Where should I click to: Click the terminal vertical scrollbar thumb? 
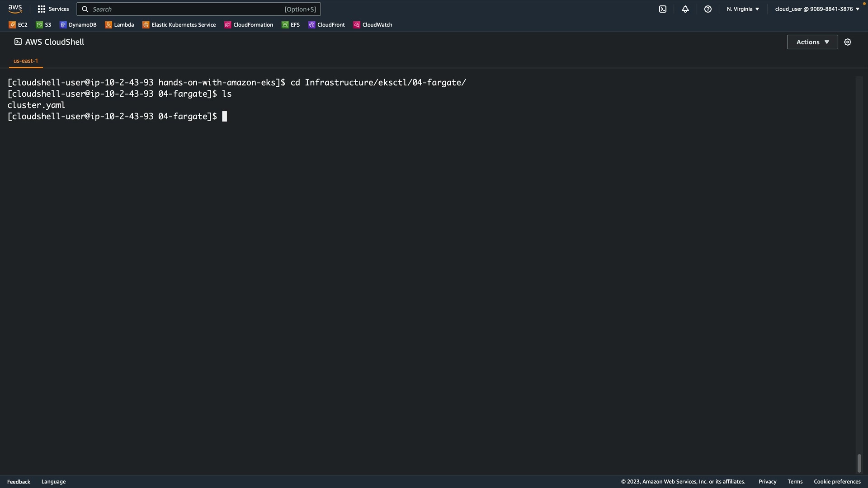859,463
